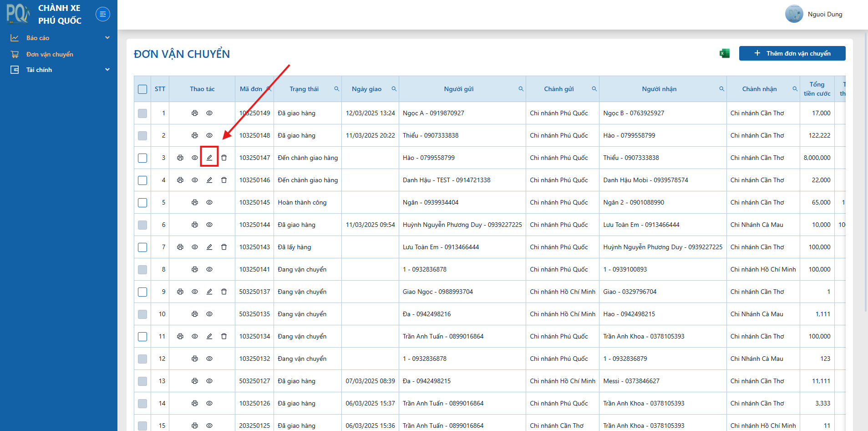Select row 7 checkbox

(x=142, y=247)
